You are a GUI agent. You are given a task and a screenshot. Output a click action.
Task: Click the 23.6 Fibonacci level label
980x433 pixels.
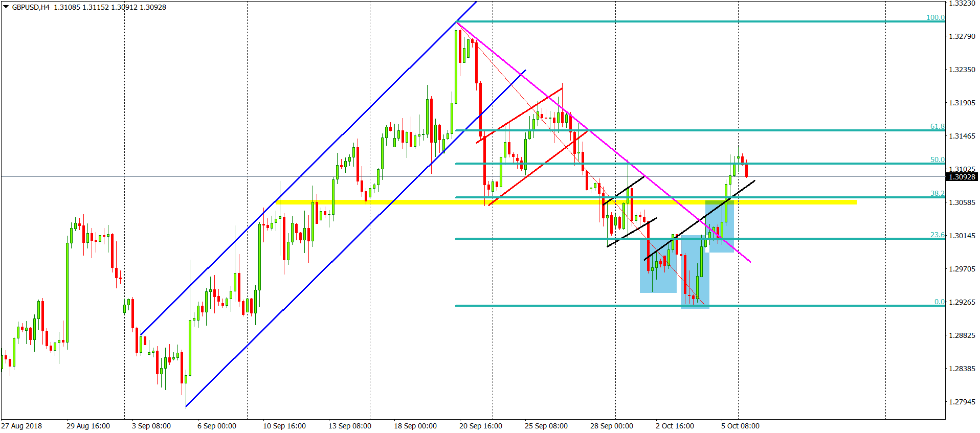pos(938,235)
